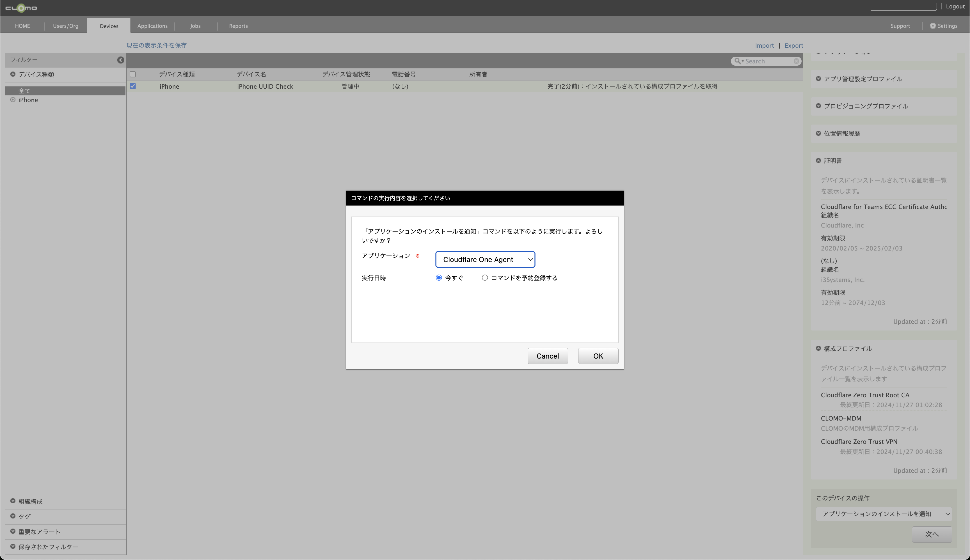
Task: Switch to the Applications tab
Action: [152, 26]
